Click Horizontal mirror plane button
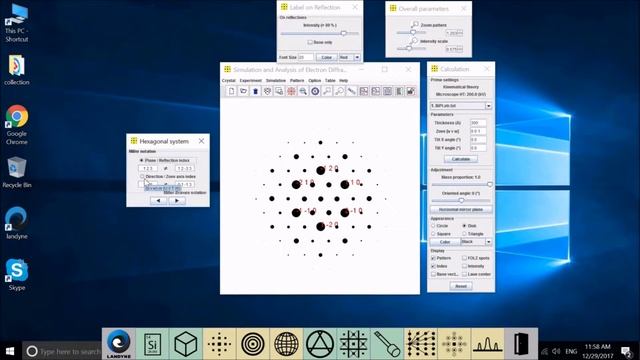Image resolution: width=640 pixels, height=360 pixels. [461, 209]
